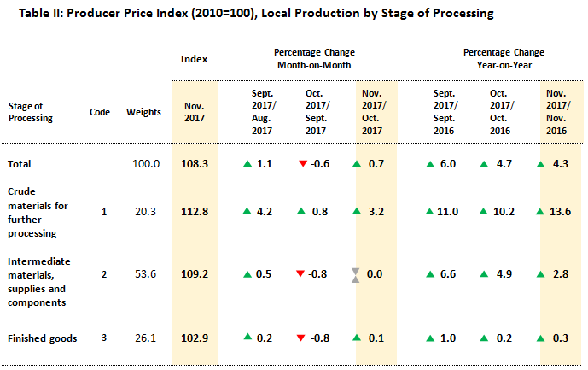Click the Weights value 53.6
Viewport: 588px width, 370px height.
click(144, 274)
